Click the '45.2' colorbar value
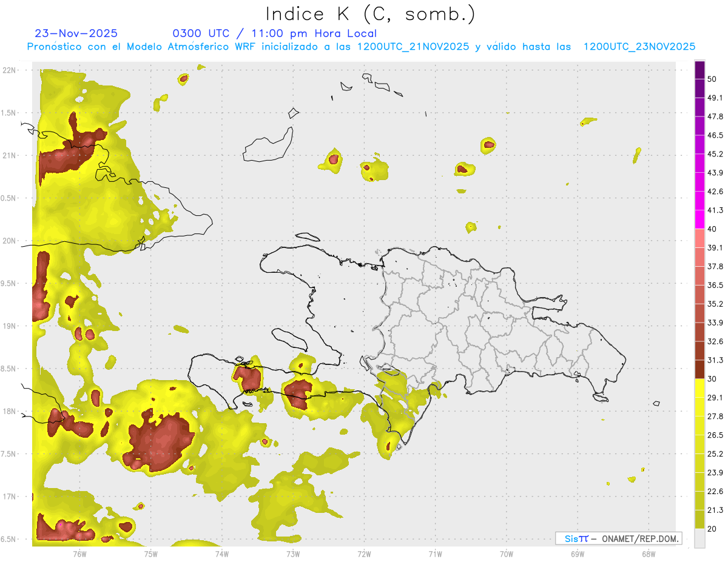The width and height of the screenshot is (728, 562). 715,154
